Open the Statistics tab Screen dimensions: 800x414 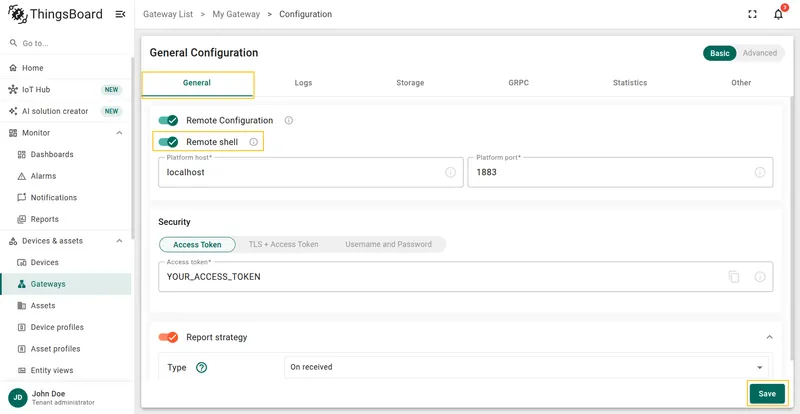click(x=630, y=83)
